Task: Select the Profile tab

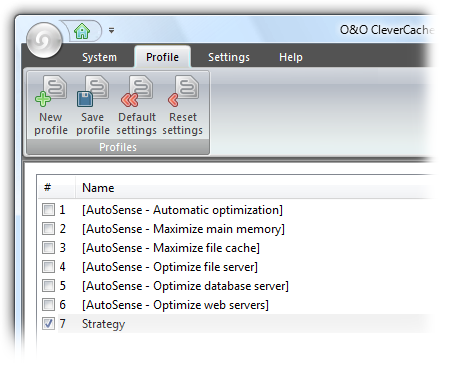Action: coord(162,57)
